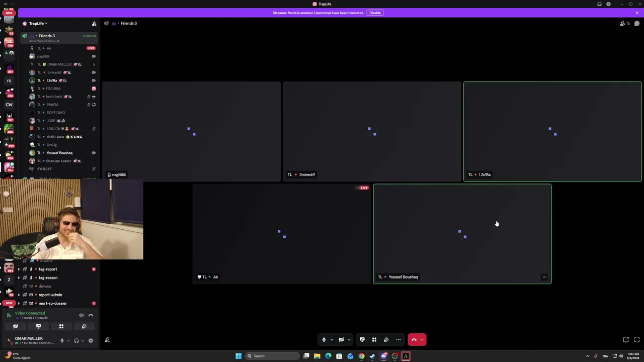Screen dimensions: 644x362
Task: Open the Windows Start menu
Action: 238,356
